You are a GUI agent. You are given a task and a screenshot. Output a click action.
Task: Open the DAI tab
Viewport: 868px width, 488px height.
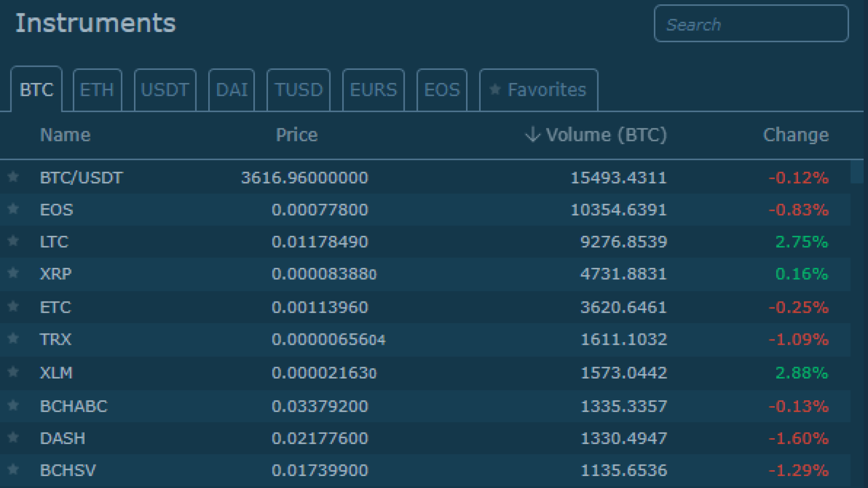click(232, 90)
